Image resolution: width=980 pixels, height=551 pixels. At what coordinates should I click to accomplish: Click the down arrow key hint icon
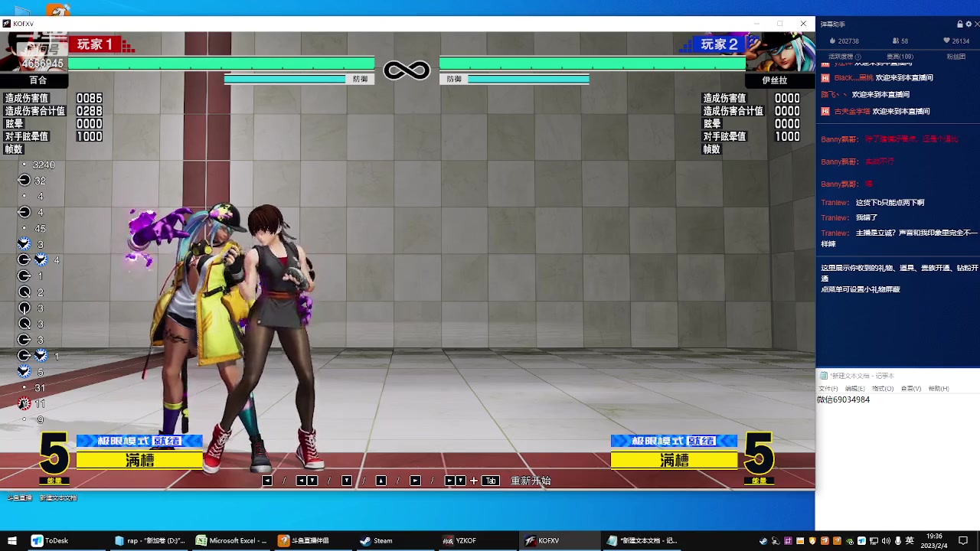[347, 481]
